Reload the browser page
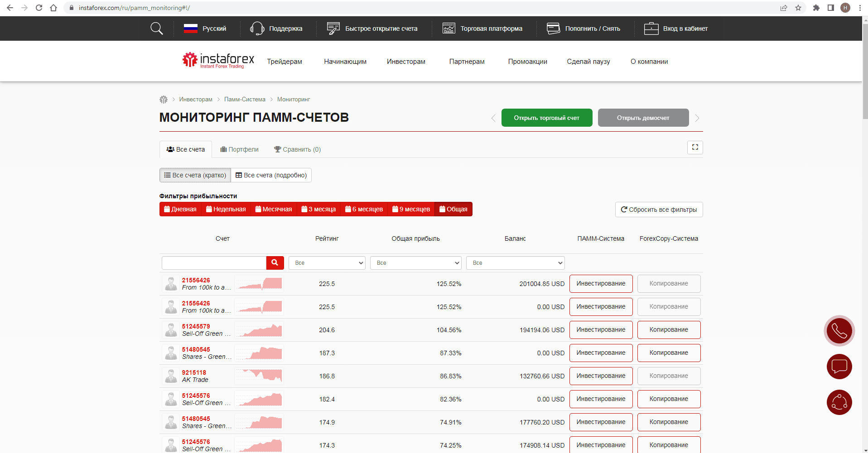 39,8
